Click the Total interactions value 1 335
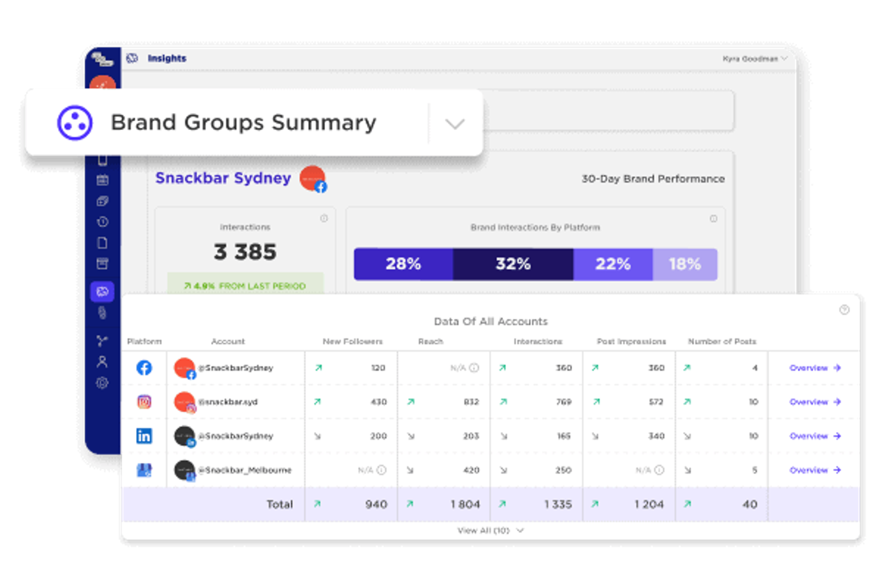Viewport: 882px width, 588px height. click(x=558, y=504)
